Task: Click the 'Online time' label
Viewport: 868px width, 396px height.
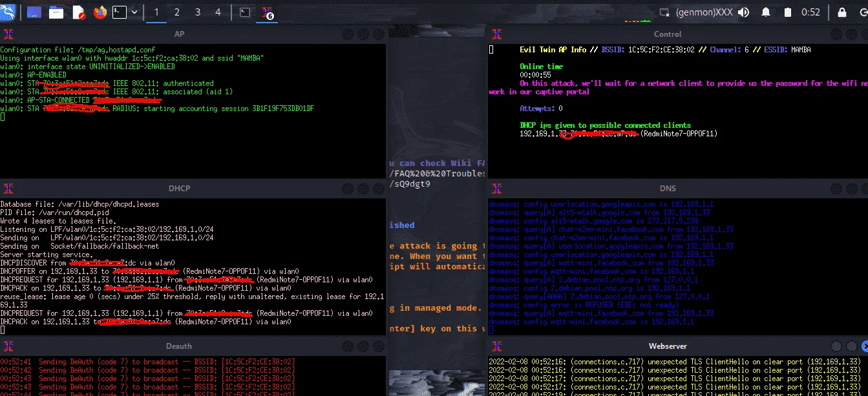Action: [x=541, y=67]
